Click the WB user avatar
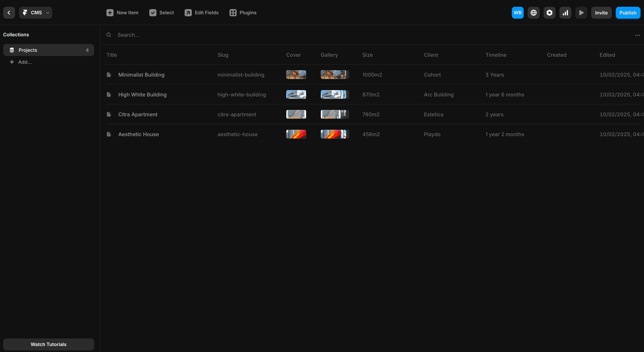 (x=518, y=13)
